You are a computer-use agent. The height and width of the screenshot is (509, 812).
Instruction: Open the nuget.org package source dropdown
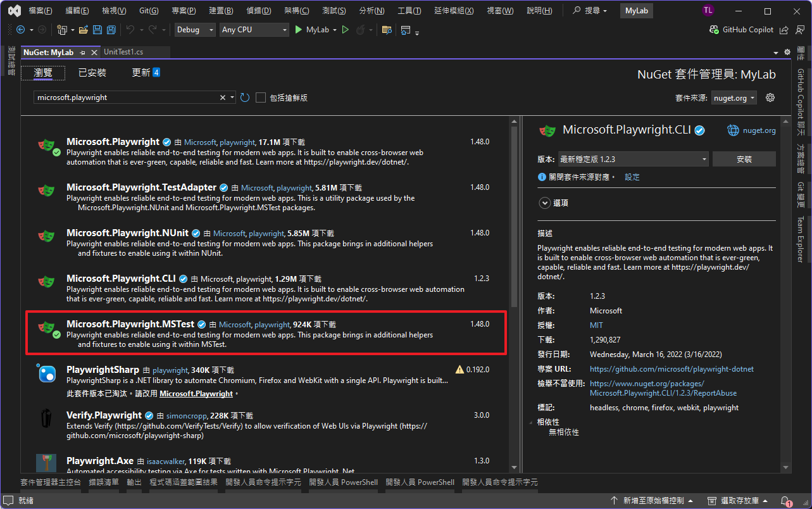point(734,98)
